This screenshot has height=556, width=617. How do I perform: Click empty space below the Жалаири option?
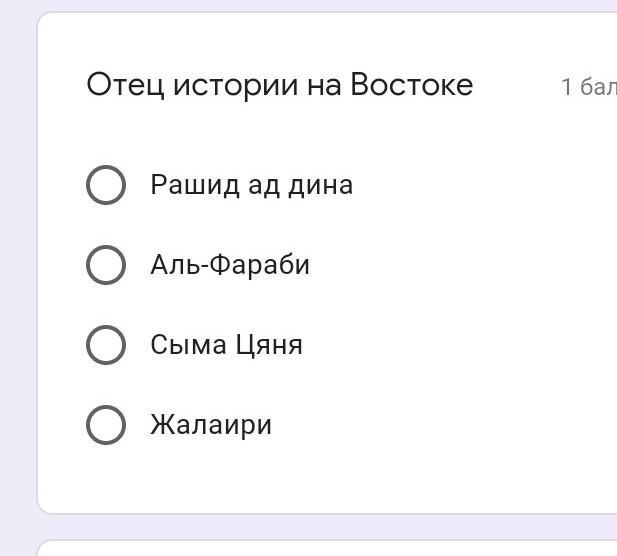tap(300, 480)
